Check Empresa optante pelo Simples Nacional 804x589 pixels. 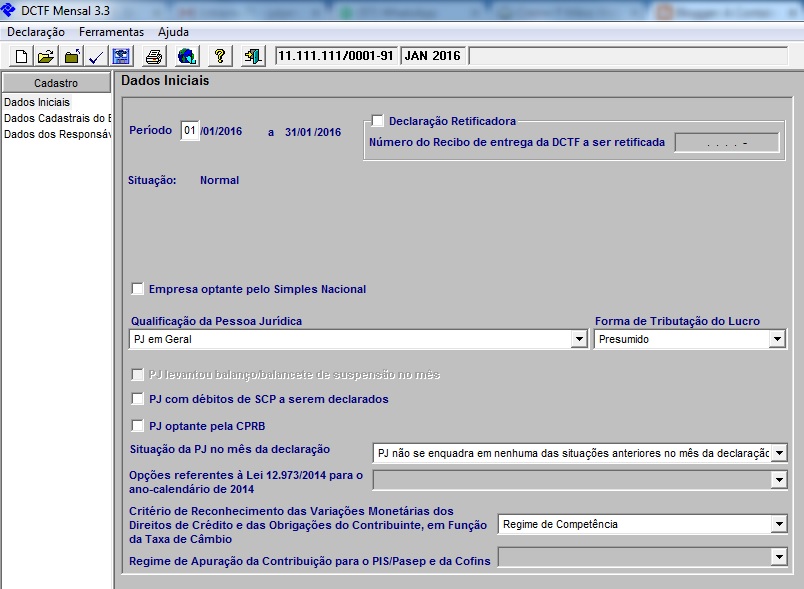click(138, 288)
